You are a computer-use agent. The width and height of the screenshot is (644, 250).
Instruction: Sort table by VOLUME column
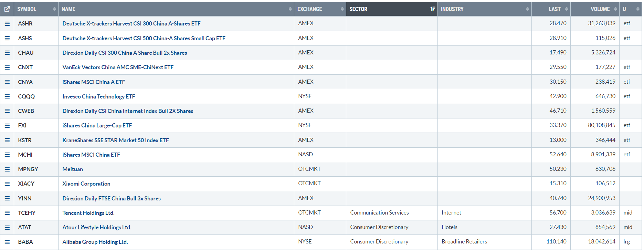click(594, 9)
